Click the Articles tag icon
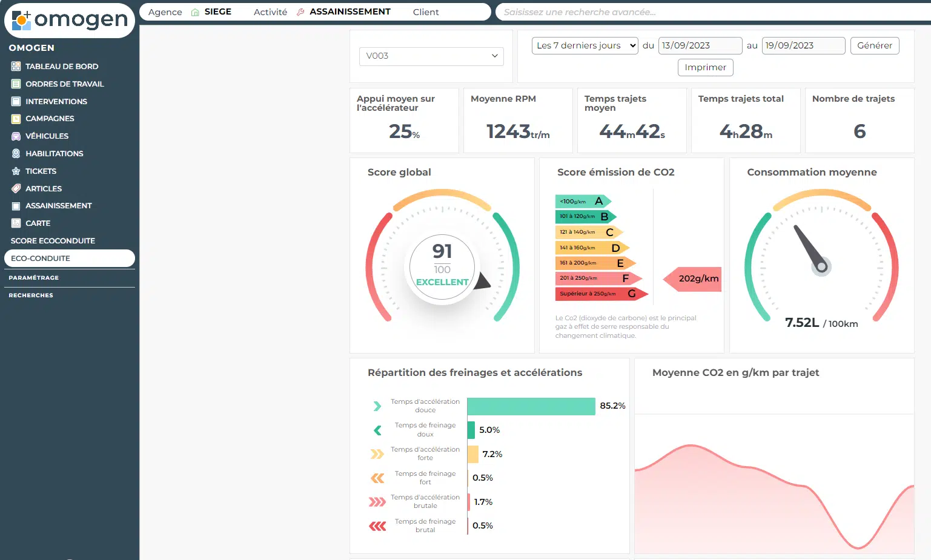 pos(16,189)
